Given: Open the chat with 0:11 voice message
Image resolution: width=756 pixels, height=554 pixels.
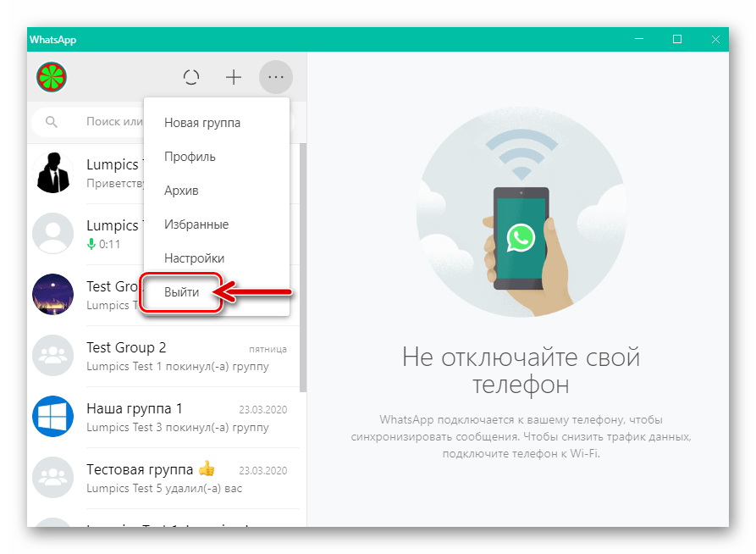Looking at the screenshot, I should tap(53, 234).
